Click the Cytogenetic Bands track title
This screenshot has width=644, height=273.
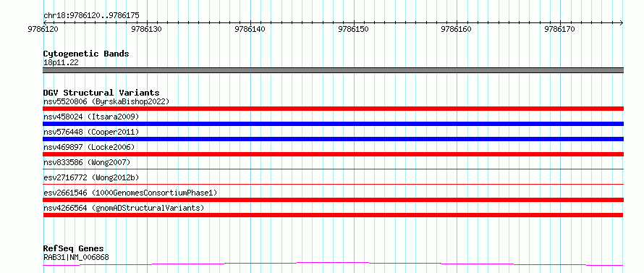click(86, 54)
